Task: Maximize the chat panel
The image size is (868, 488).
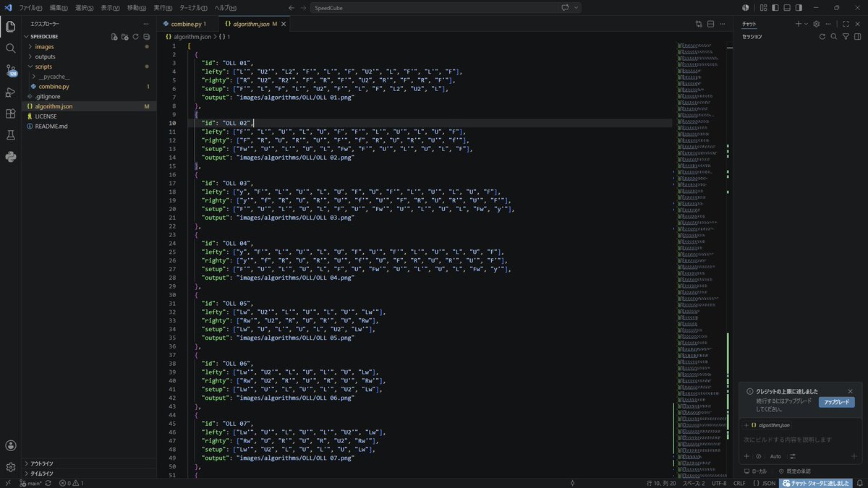Action: click(846, 24)
